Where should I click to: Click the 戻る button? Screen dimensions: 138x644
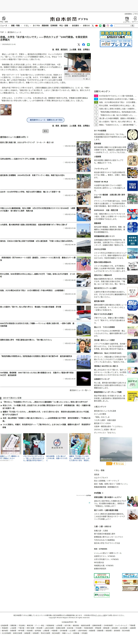tap(45, 131)
